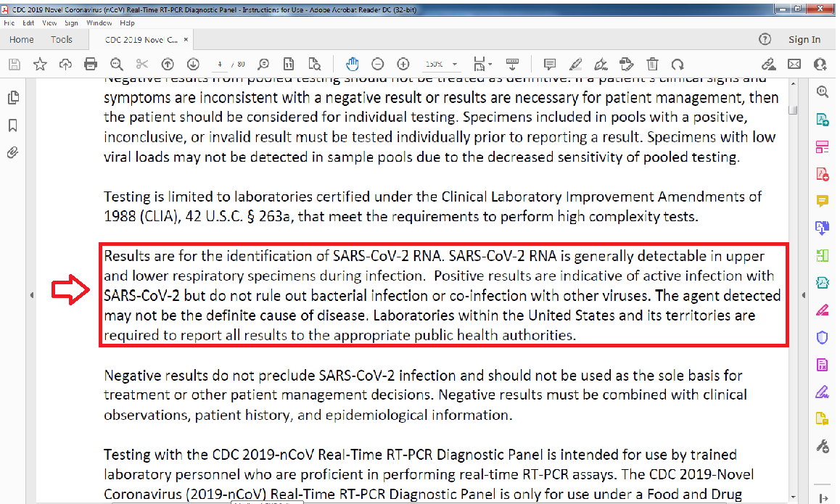Viewport: 840px width, 504px height.
Task: Open the Window menu
Action: coord(99,23)
